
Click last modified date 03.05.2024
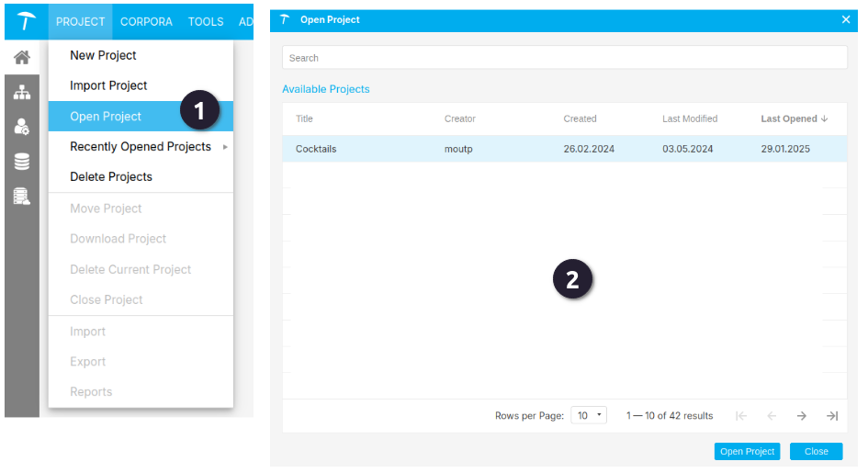coord(688,149)
